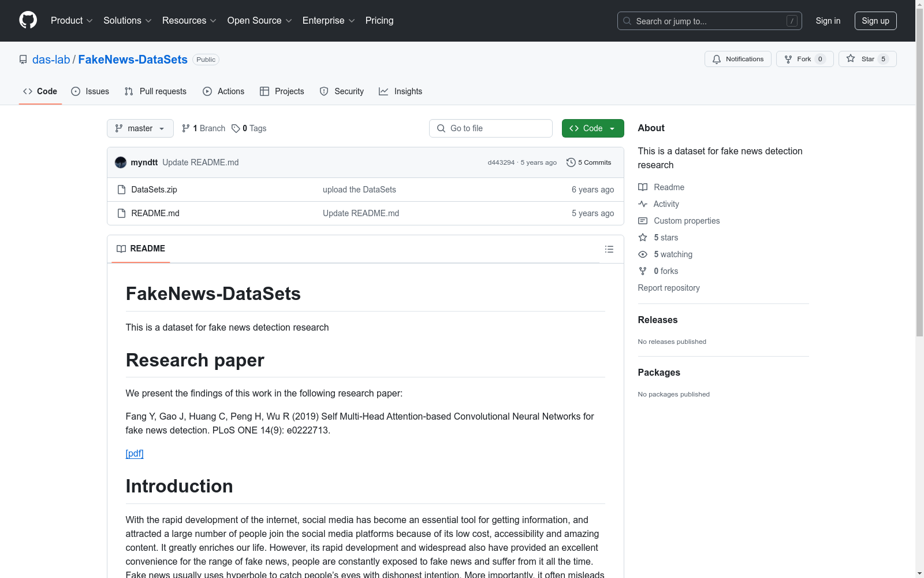Open the FakeNews-DataSets repository link

coord(133,60)
